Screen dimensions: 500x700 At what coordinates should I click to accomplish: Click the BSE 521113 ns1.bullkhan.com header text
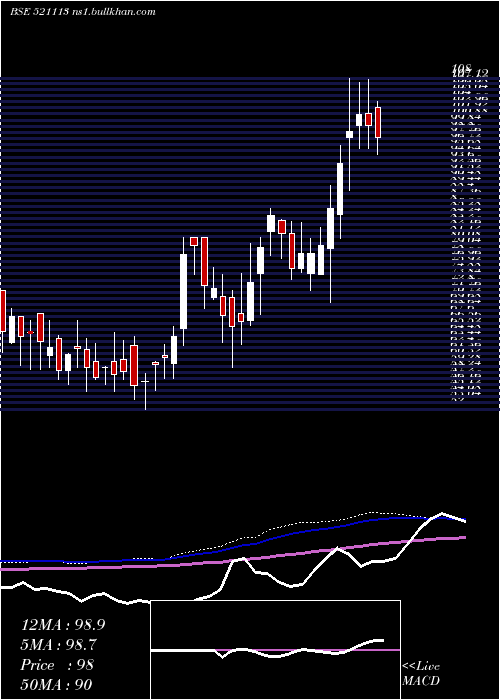83,12
